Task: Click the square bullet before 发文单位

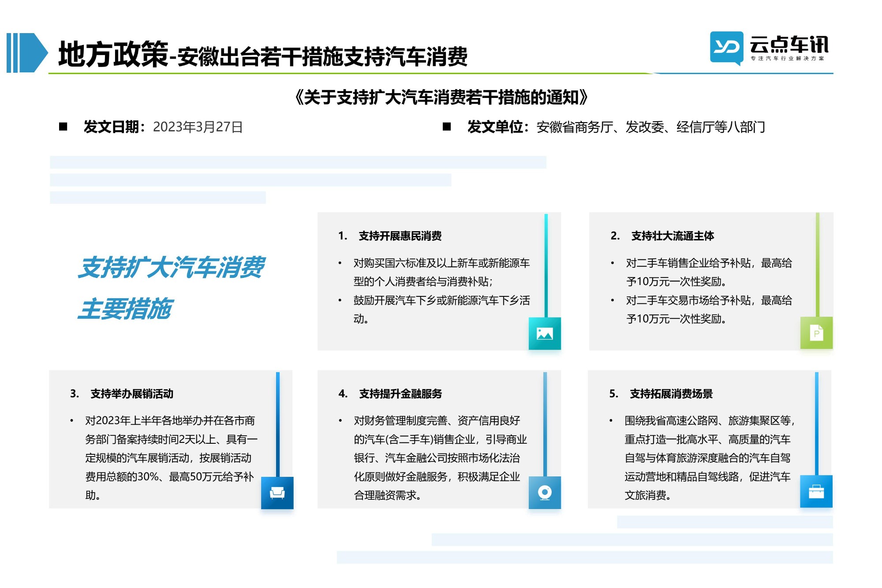Action: [x=447, y=127]
